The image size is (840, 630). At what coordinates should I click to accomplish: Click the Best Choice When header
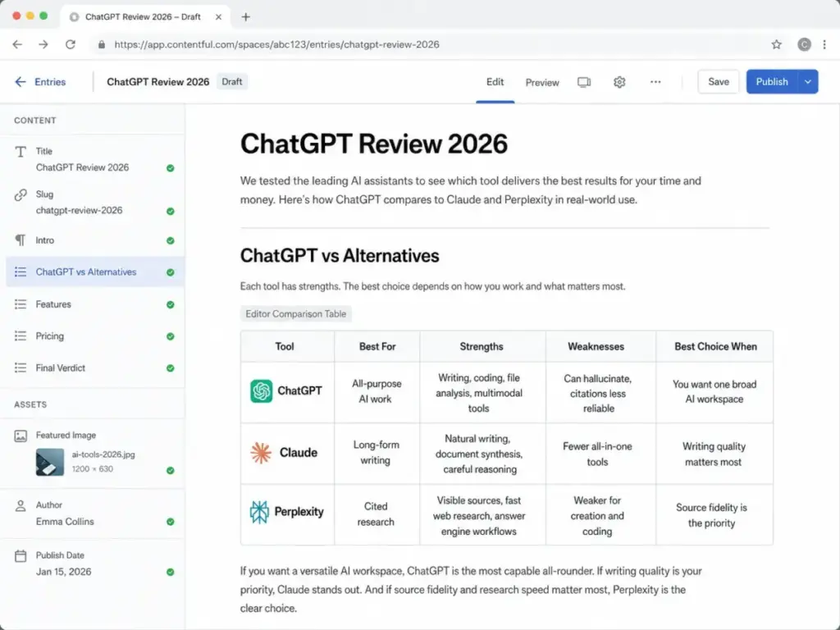coord(715,347)
